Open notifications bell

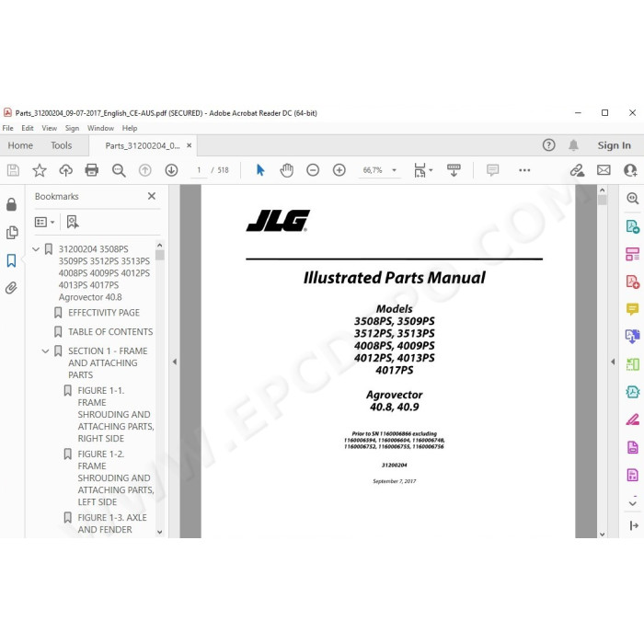(x=574, y=145)
